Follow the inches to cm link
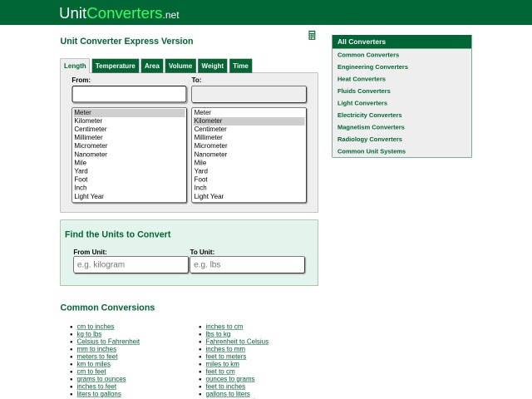The image size is (532, 399). (224, 327)
